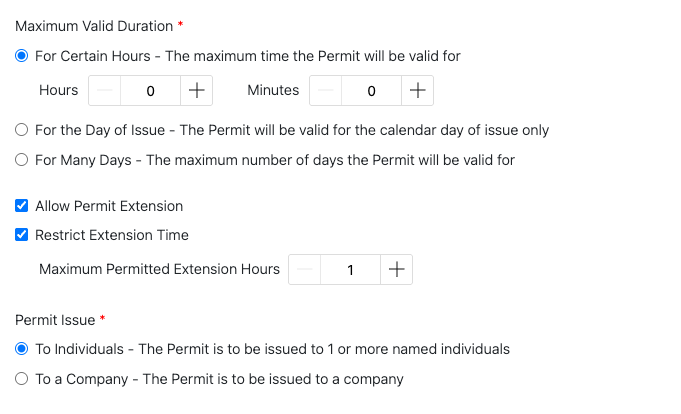This screenshot has width=681, height=414.
Task: Select the For Certain Hours radio option
Action: 22,56
